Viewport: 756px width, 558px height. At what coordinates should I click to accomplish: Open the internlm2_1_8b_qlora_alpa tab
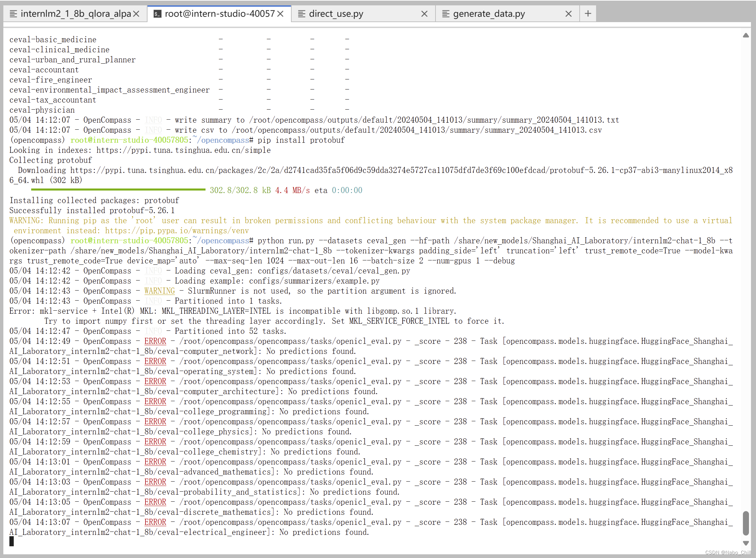[76, 14]
